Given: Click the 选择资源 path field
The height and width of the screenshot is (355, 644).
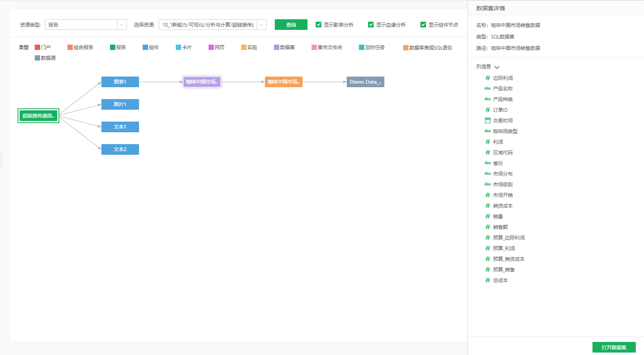Looking at the screenshot, I should (208, 25).
